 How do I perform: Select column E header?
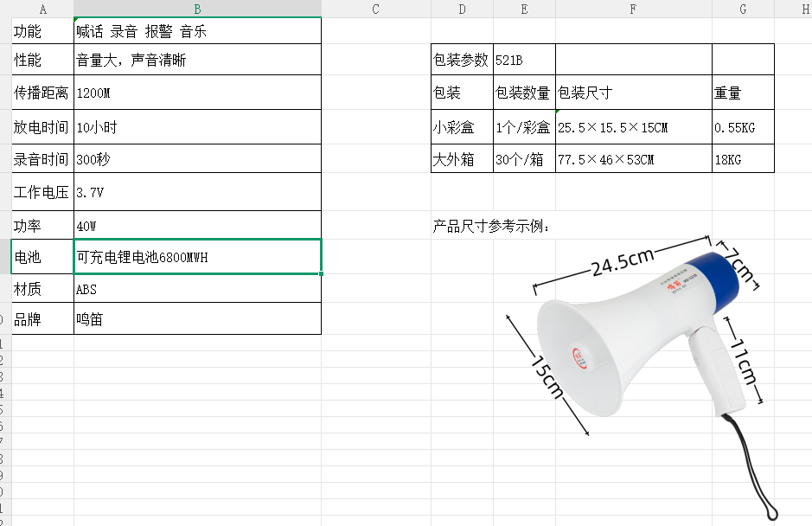pos(524,9)
